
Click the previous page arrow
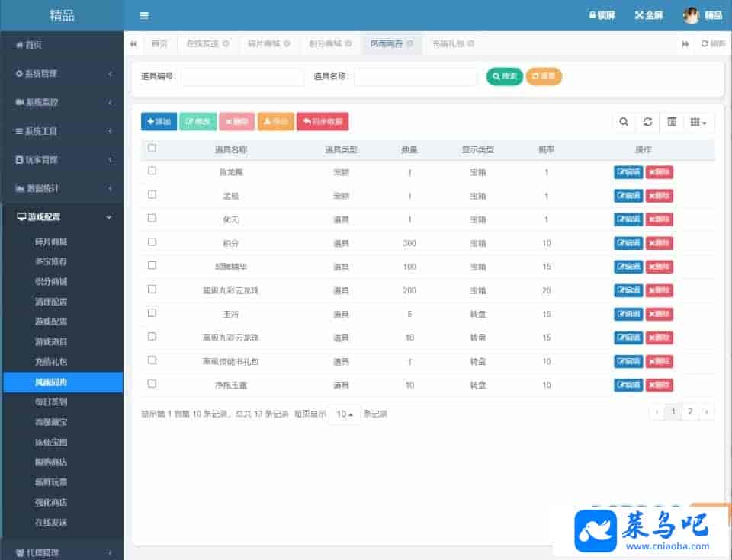657,411
